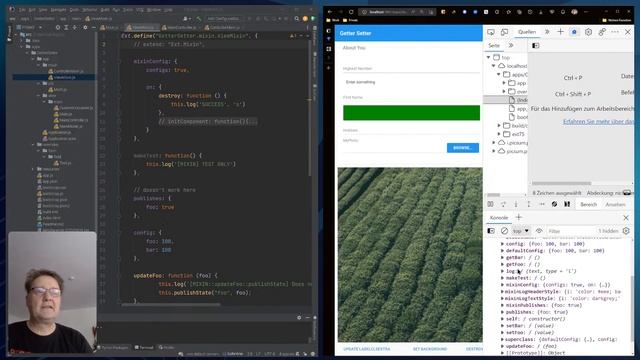Image resolution: width=640 pixels, height=360 pixels.
Task: Show more navigator tabs beside Seite
Action: 511,45
